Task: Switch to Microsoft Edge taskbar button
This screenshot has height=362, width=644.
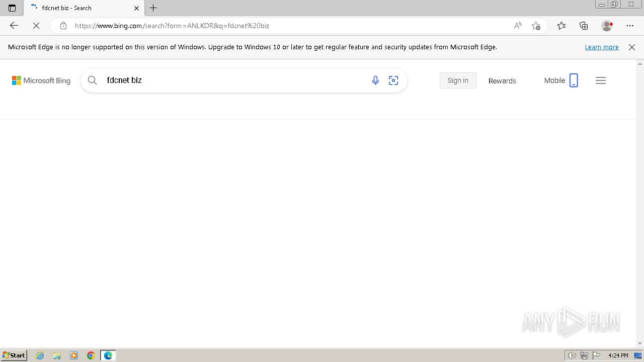Action: tap(108, 355)
